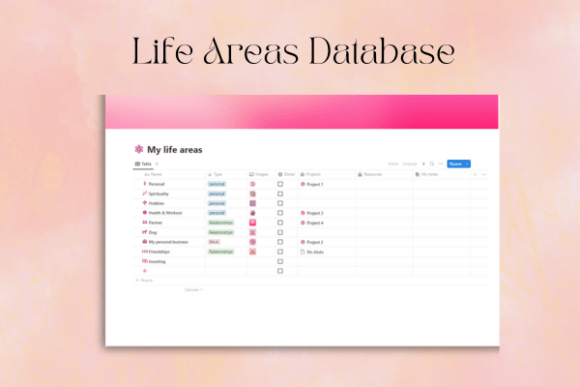This screenshot has width=580, height=387.
Task: Open the three-dot menu next to search
Action: point(441,164)
